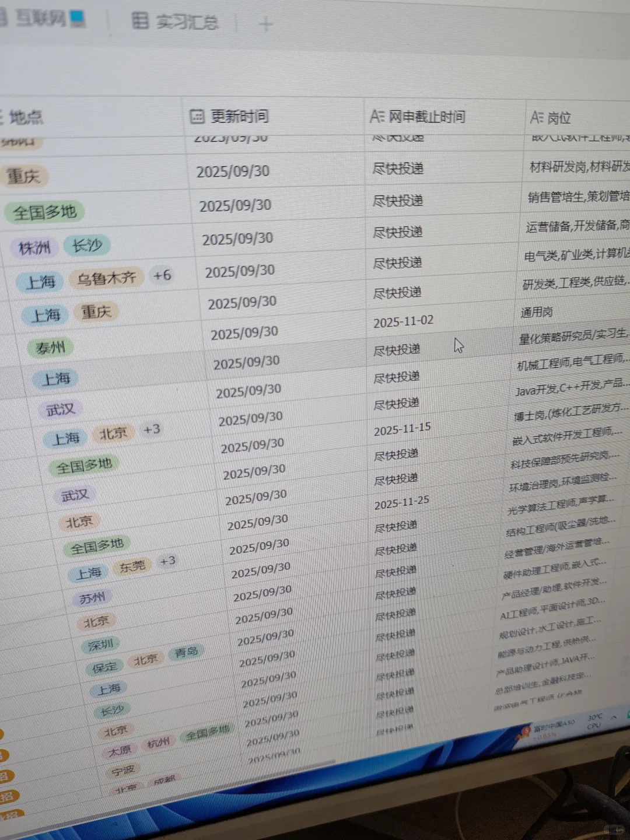
Task: Select the 通用岗 position cell
Action: pos(536,313)
